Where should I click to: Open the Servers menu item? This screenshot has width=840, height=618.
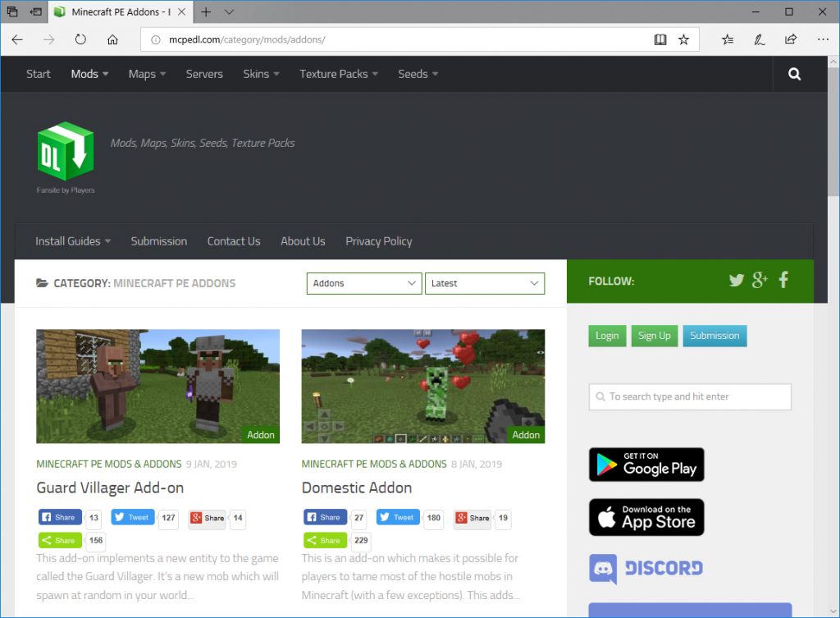click(204, 74)
